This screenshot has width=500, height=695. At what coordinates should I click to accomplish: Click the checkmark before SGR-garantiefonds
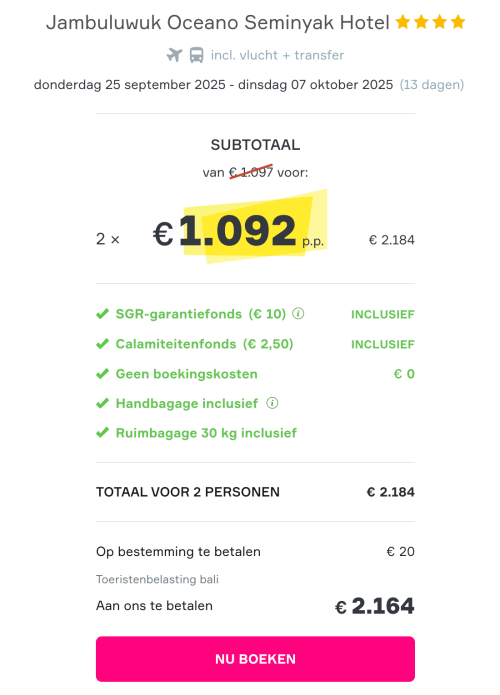point(102,314)
